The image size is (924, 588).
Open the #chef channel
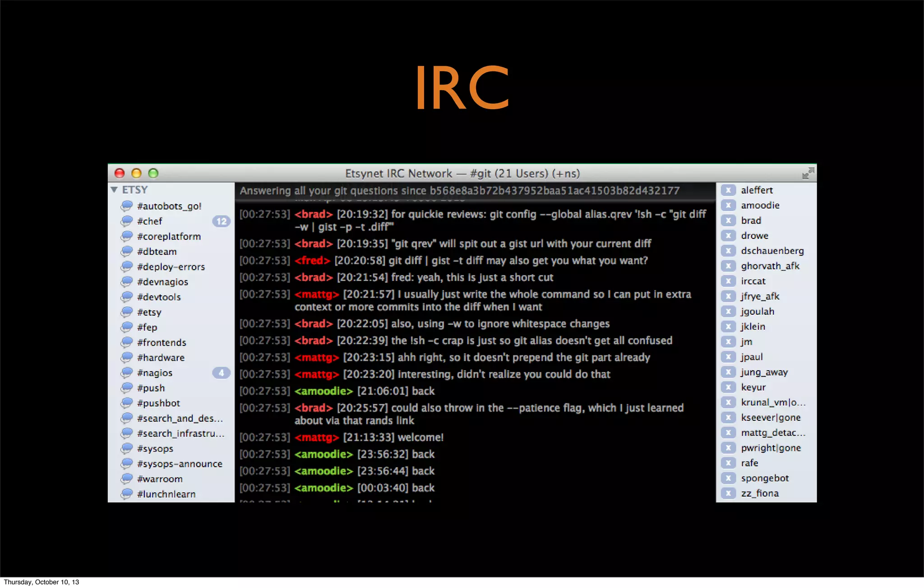click(x=150, y=221)
